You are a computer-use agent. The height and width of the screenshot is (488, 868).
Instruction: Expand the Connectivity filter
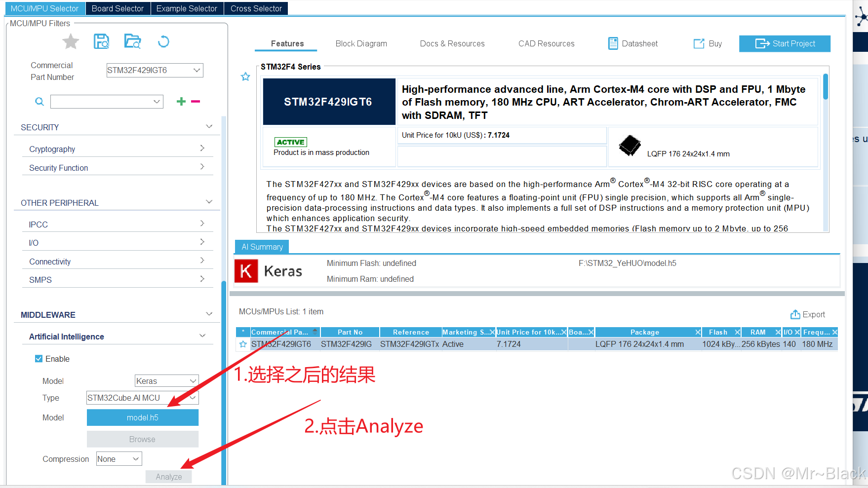click(x=202, y=261)
